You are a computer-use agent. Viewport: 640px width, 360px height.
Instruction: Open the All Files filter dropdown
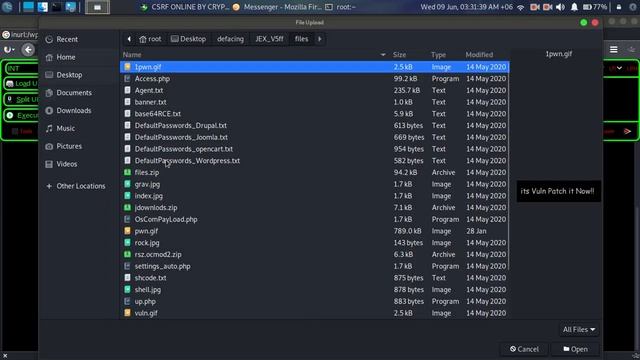(579, 329)
